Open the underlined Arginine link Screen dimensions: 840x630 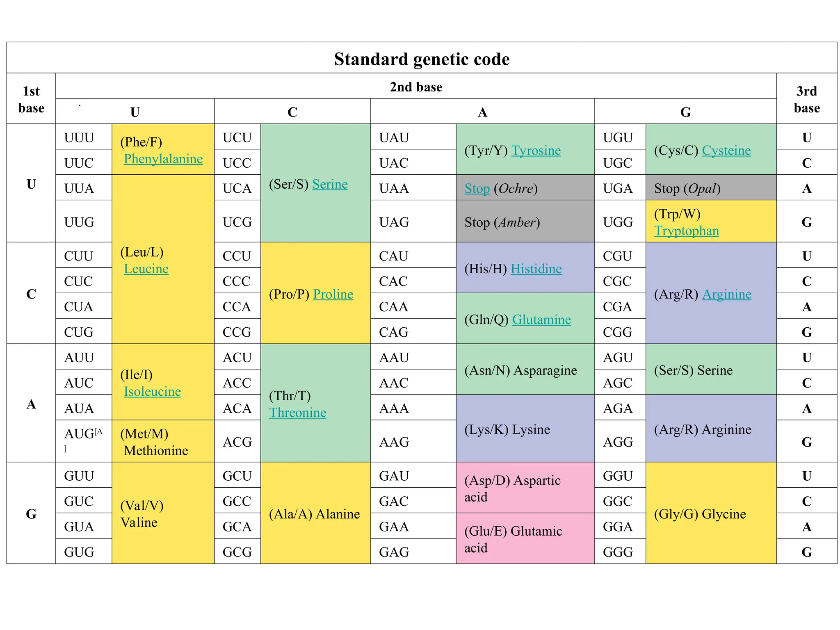point(727,294)
